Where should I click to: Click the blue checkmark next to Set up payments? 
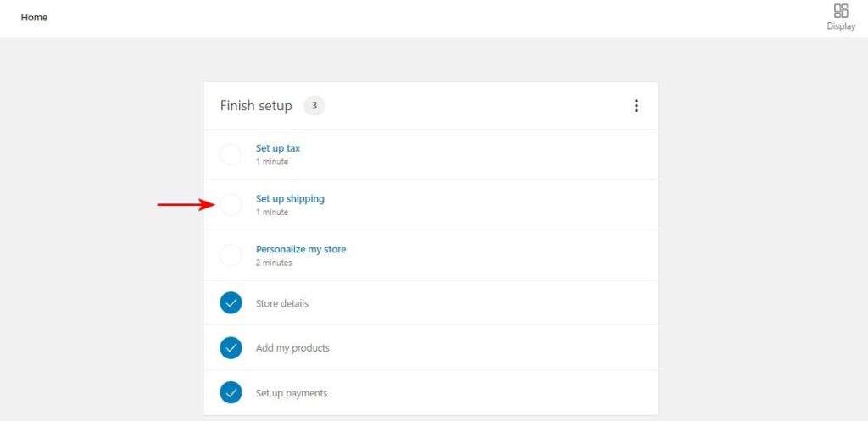point(231,392)
